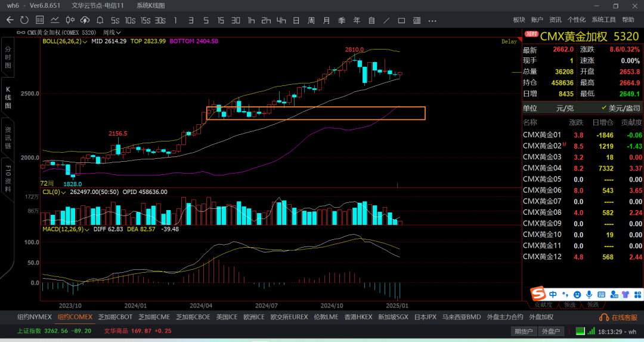Open the 在线客服 support link

tap(624, 318)
